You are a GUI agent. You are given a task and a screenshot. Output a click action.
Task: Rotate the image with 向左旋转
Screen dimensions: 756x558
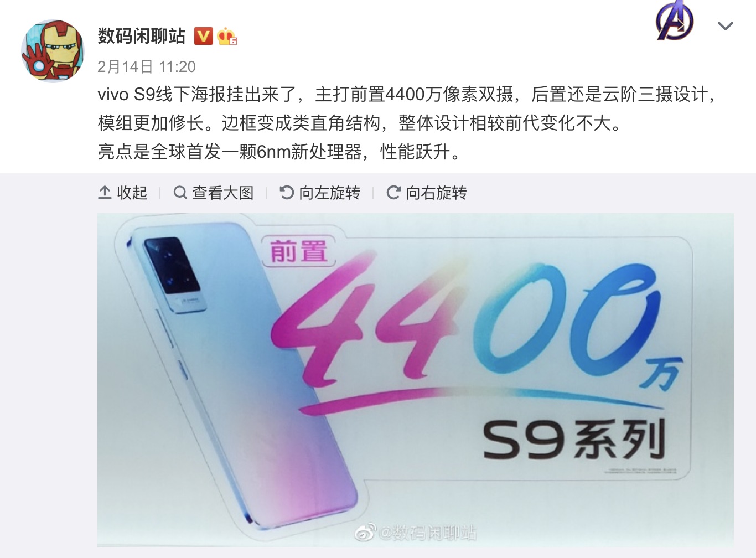[330, 193]
